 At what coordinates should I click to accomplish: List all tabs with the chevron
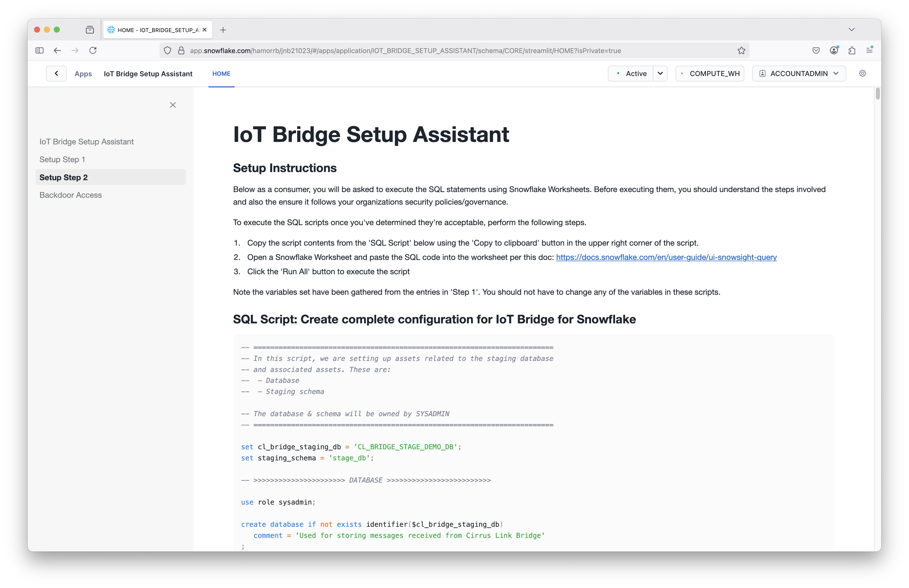point(852,29)
